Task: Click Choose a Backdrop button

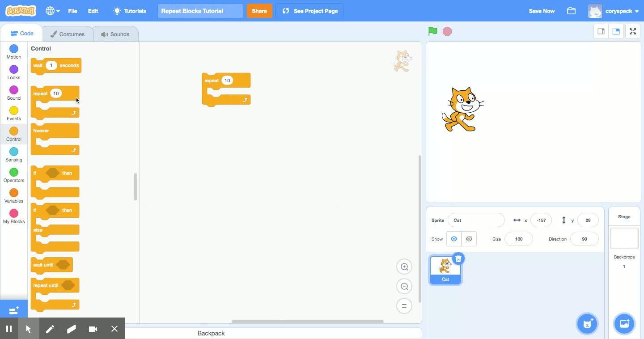Action: 624,323
